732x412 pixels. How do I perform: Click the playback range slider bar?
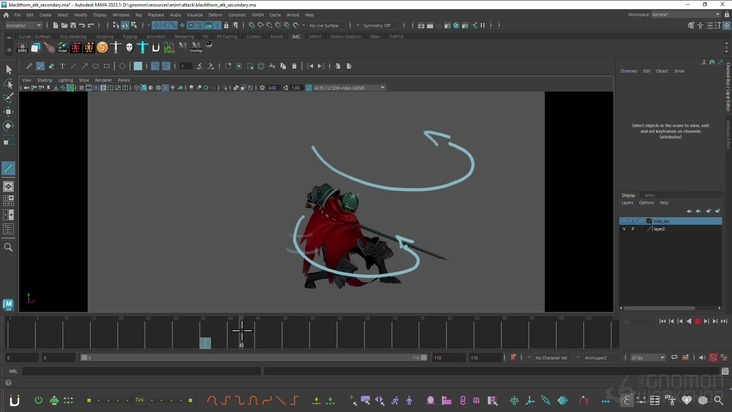pyautogui.click(x=254, y=358)
